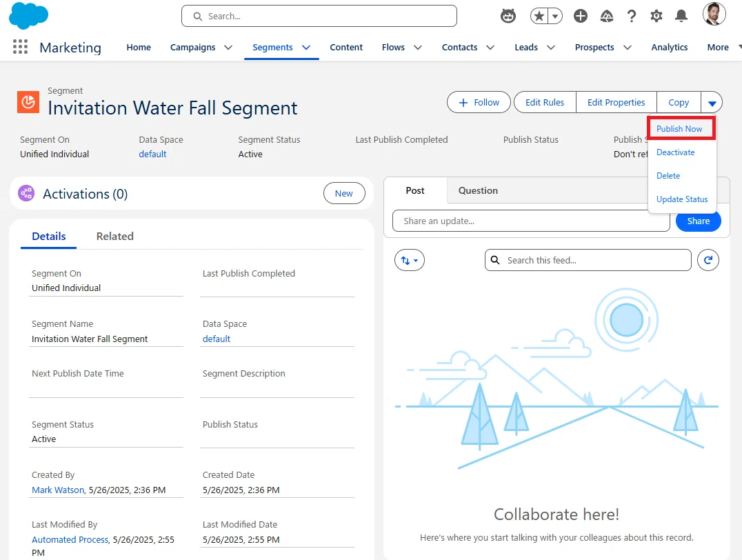742x560 pixels.
Task: Open Setup gear icon
Action: tap(656, 16)
